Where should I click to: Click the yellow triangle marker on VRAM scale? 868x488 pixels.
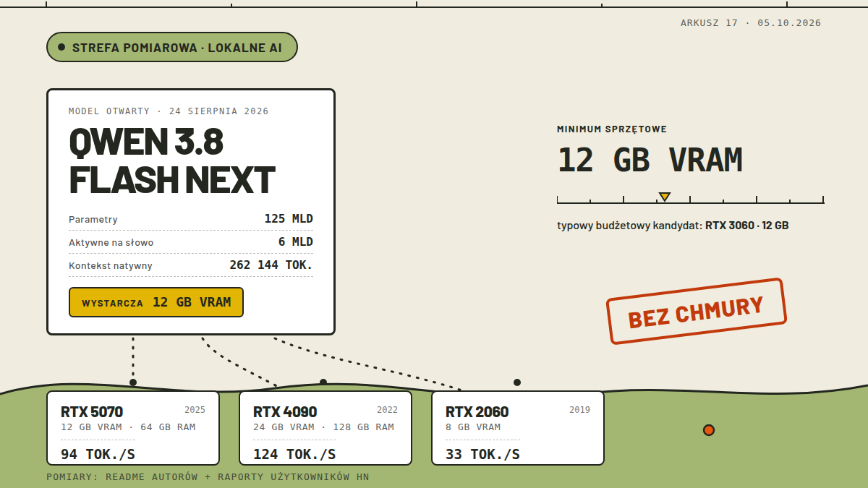click(665, 197)
